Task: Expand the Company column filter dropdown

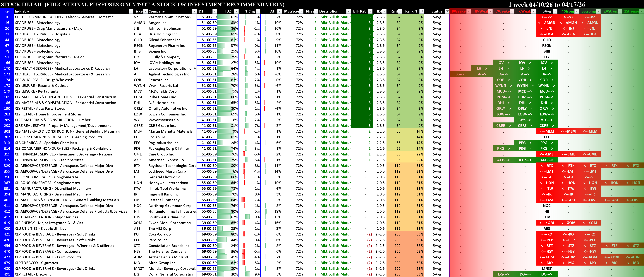Action: click(x=194, y=11)
